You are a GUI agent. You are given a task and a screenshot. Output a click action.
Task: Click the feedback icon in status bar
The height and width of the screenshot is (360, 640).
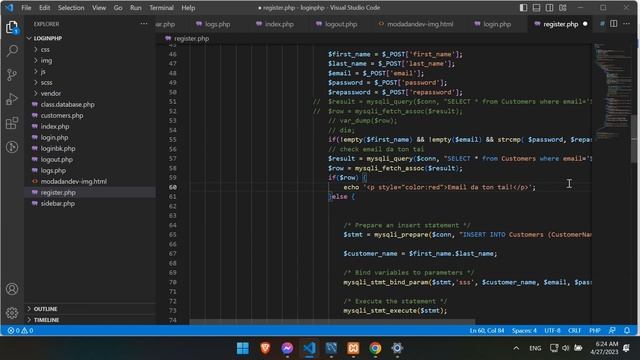click(x=612, y=330)
